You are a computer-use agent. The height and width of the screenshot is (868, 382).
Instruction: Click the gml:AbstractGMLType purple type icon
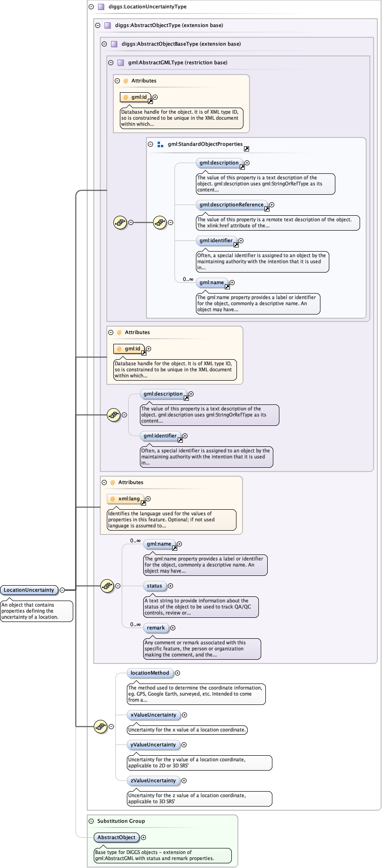120,62
